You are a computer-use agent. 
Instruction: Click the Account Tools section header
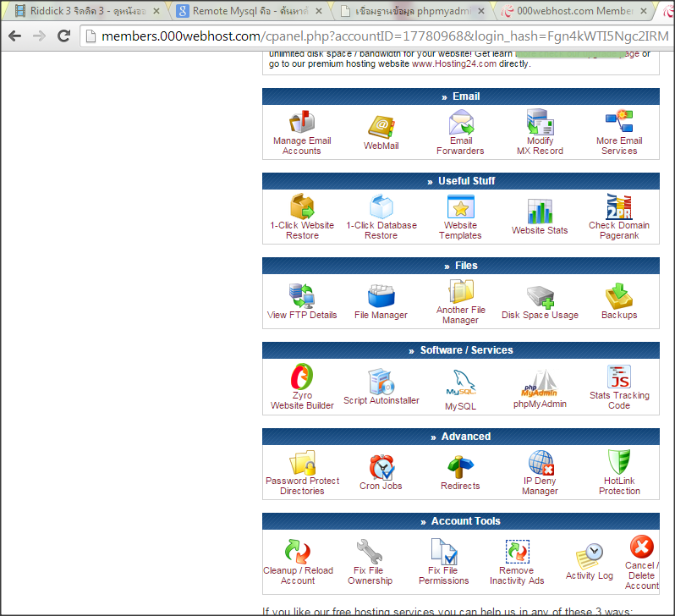pos(461,521)
